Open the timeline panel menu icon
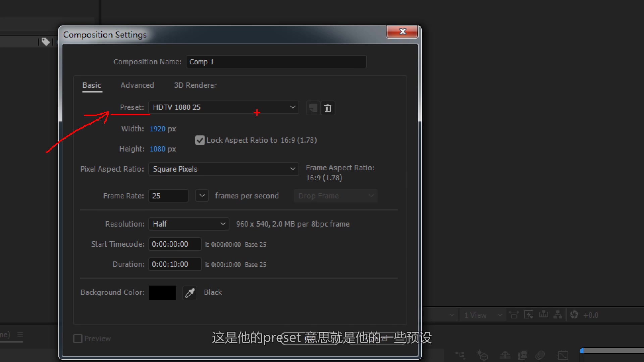Screen dimensions: 644x362 pos(20,335)
